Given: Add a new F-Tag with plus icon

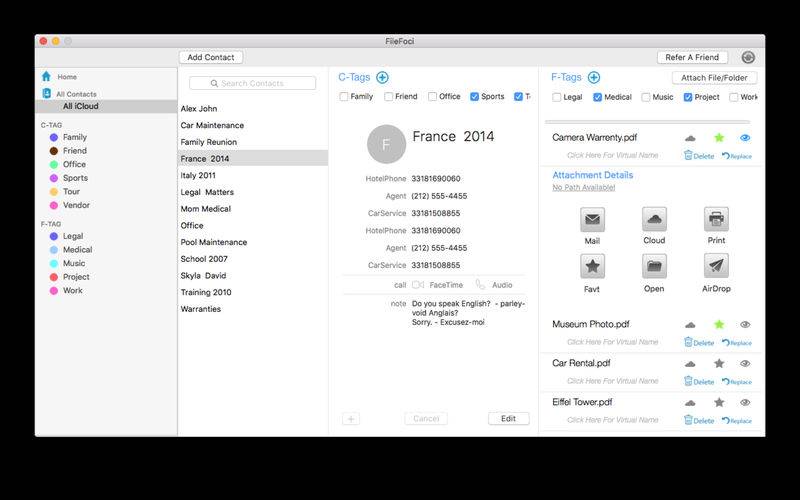Looking at the screenshot, I should [594, 77].
